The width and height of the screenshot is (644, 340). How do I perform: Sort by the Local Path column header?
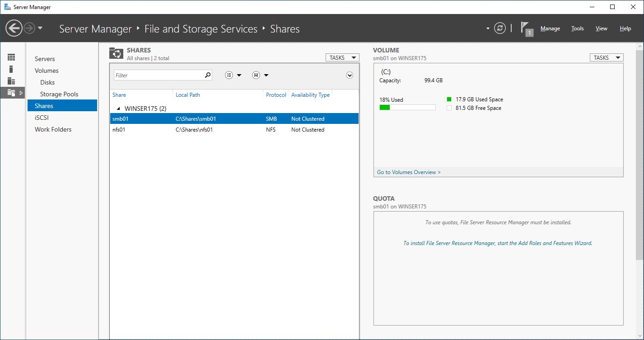(188, 95)
